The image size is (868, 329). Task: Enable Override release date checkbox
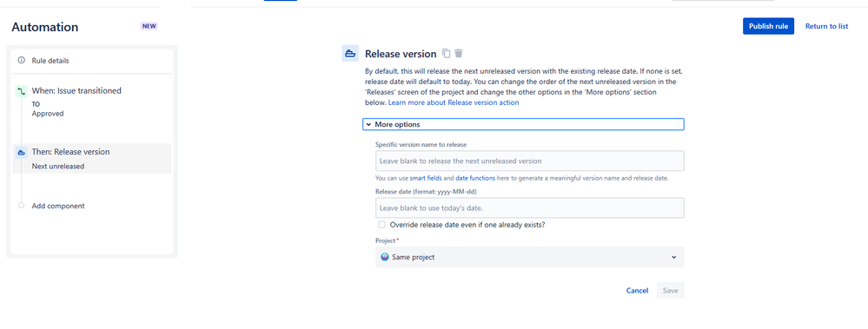[x=381, y=225]
